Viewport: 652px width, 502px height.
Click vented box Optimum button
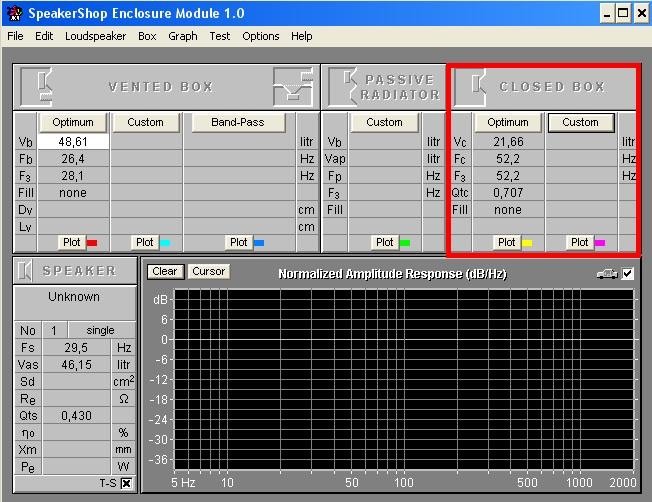click(73, 122)
